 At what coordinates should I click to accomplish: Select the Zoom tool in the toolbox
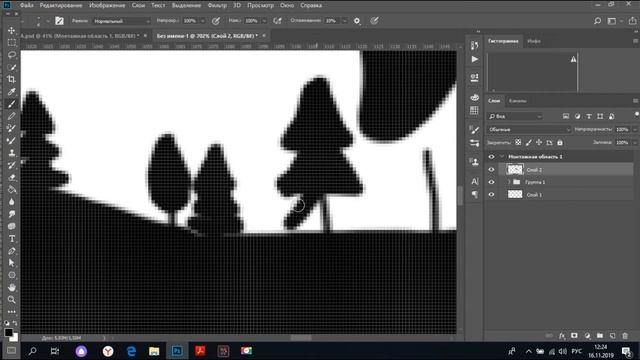coord(11,300)
